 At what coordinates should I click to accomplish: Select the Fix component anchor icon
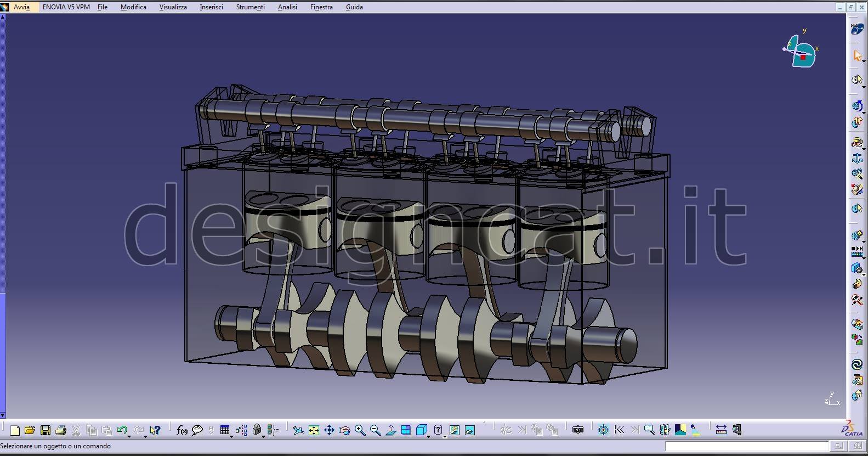pos(857,159)
